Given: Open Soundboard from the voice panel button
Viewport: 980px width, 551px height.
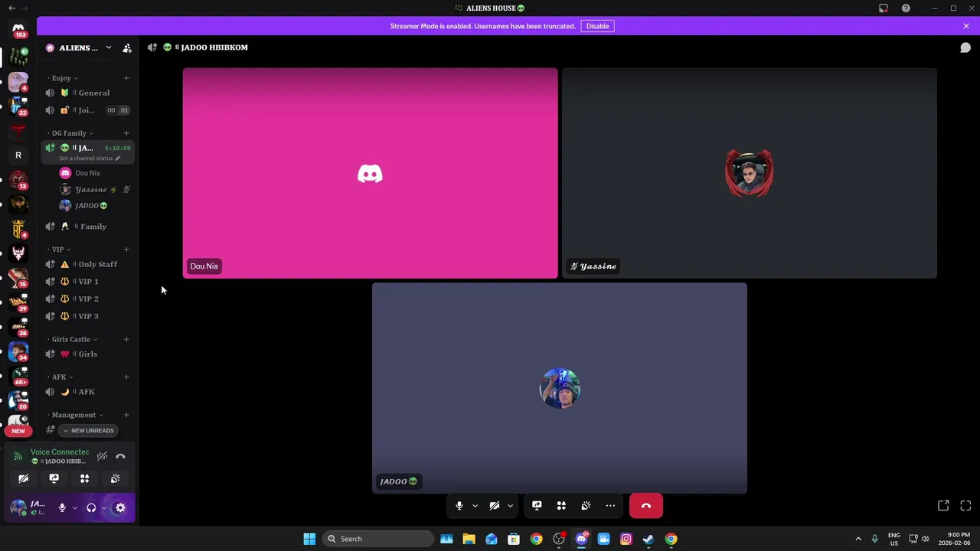Looking at the screenshot, I should (x=115, y=478).
